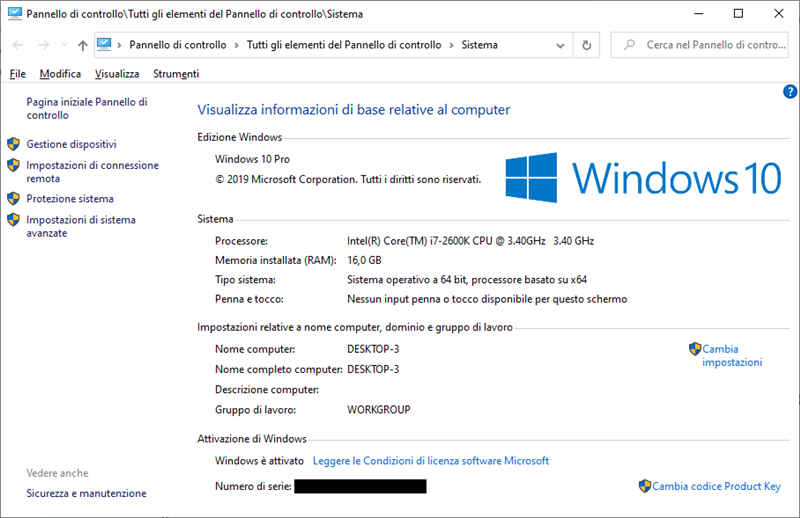Click shield icon beside Protezione sistema
This screenshot has height=518, width=800.
13,198
